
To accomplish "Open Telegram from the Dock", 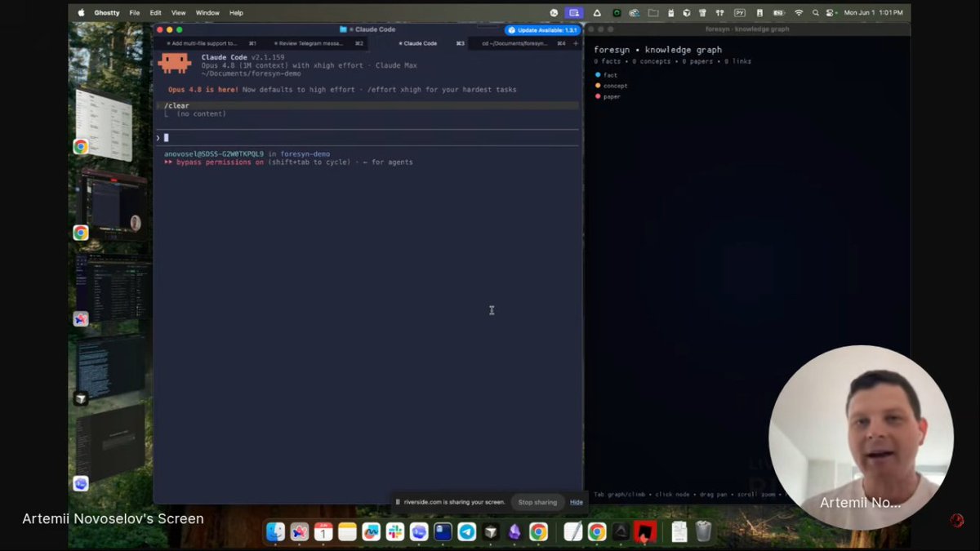I will click(466, 532).
